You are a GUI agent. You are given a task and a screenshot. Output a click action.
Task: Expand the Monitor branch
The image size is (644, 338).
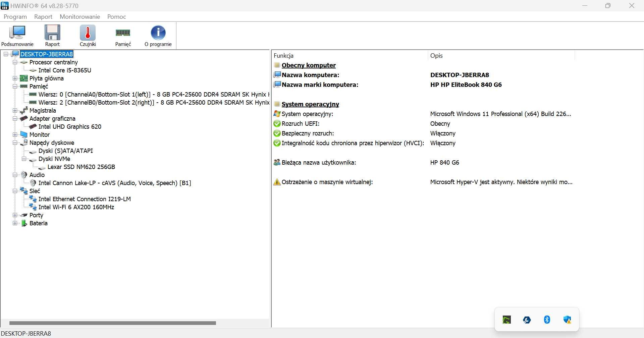pos(15,134)
